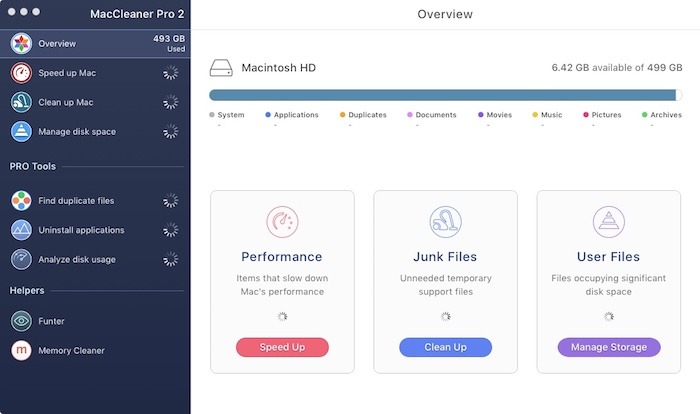Click the 'Performance' card heading
Image resolution: width=700 pixels, height=414 pixels.
(x=282, y=257)
